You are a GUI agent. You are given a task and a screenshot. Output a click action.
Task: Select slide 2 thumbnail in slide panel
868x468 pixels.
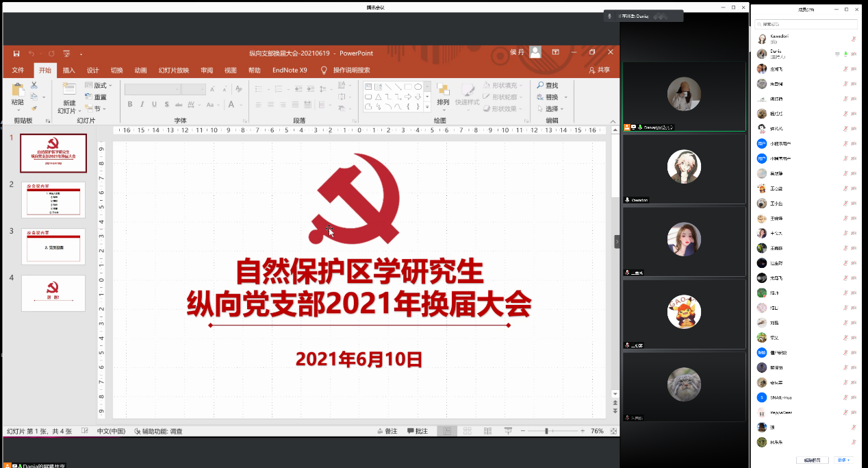[x=53, y=200]
